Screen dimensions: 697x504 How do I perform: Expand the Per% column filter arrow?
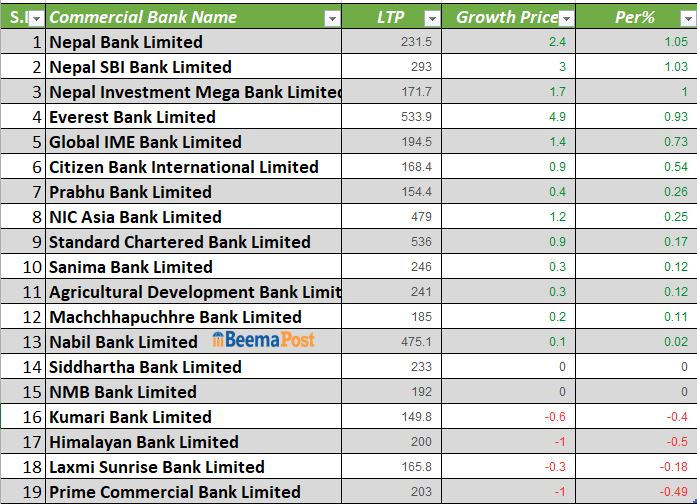[x=686, y=18]
